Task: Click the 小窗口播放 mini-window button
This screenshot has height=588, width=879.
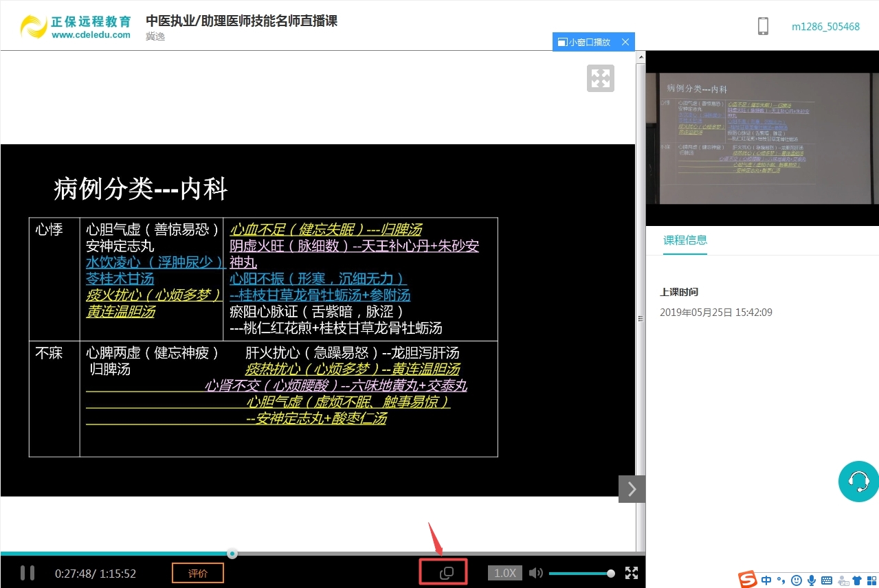Action: [x=584, y=42]
